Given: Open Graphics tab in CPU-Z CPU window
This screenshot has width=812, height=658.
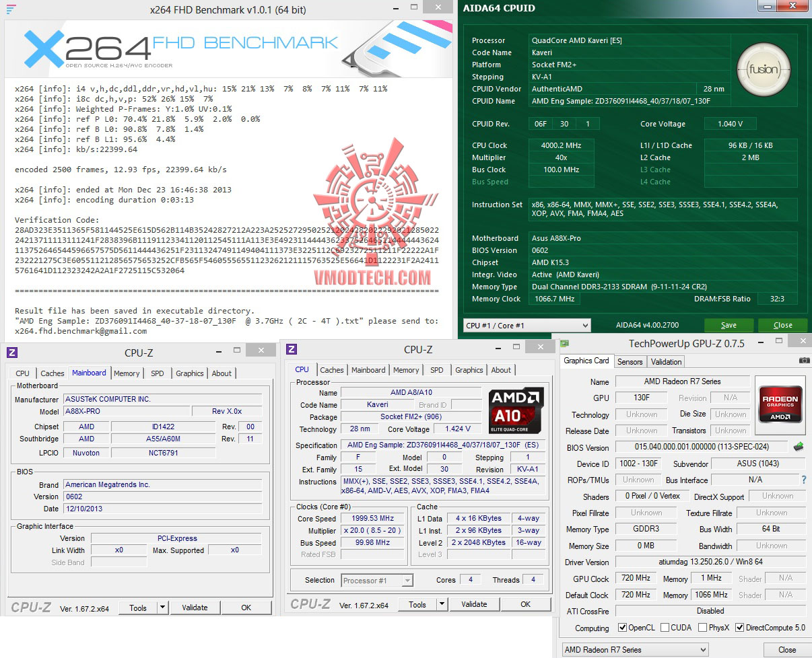Looking at the screenshot, I should pyautogui.click(x=469, y=370).
